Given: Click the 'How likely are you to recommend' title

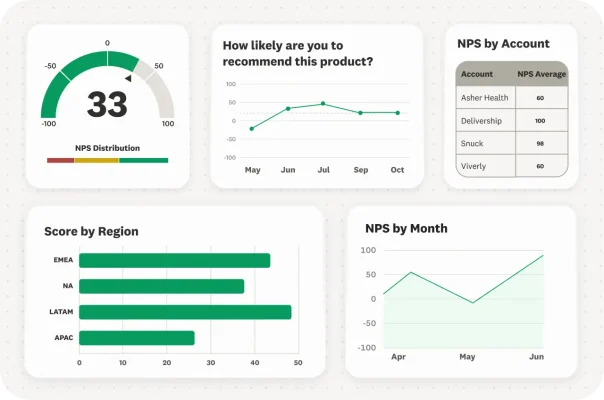Looking at the screenshot, I should tap(298, 53).
